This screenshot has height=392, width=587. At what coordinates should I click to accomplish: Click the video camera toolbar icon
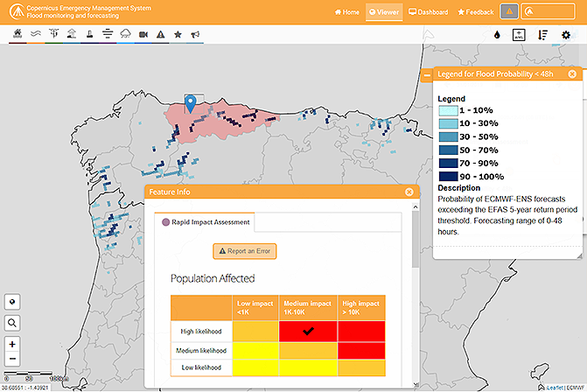tap(143, 34)
